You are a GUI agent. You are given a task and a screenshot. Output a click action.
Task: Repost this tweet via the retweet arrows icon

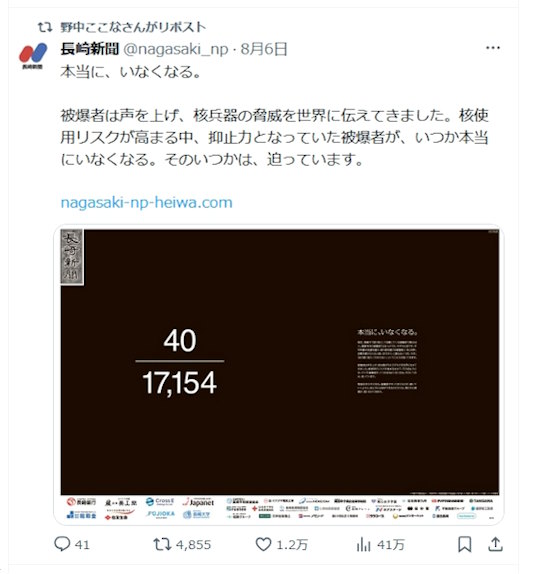click(x=162, y=544)
